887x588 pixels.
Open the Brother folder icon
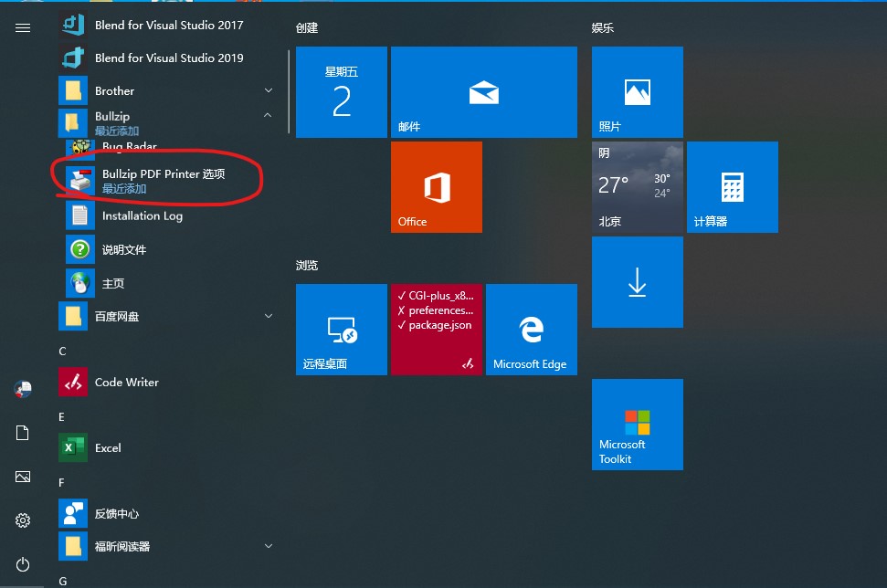(x=73, y=90)
